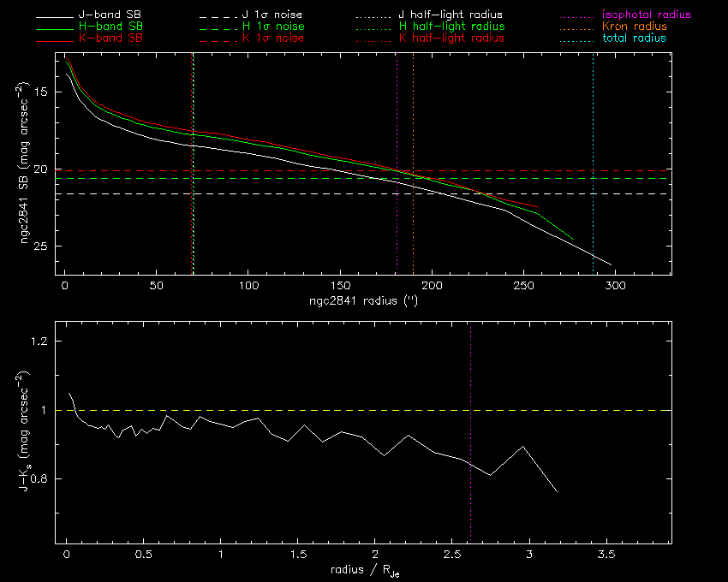Click the K half-light radius legend label
The image size is (728, 582).
(451, 39)
